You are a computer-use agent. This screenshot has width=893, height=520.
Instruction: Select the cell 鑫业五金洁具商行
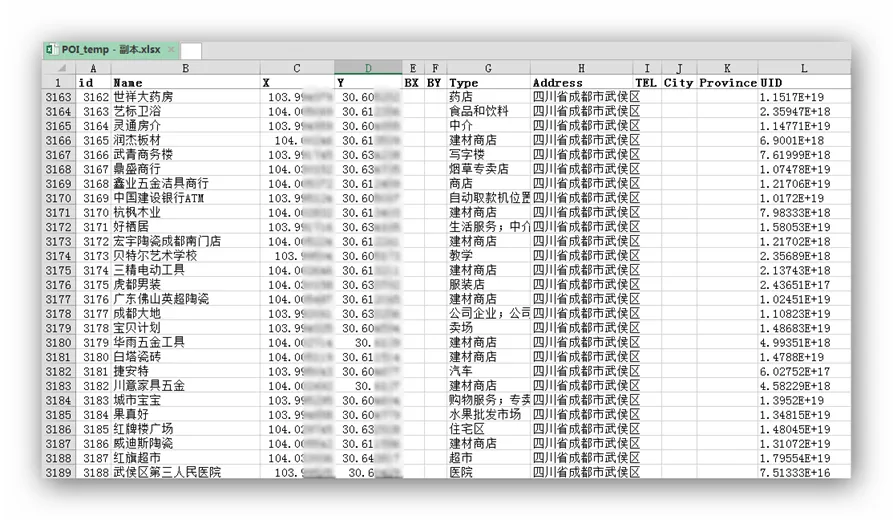pyautogui.click(x=186, y=183)
